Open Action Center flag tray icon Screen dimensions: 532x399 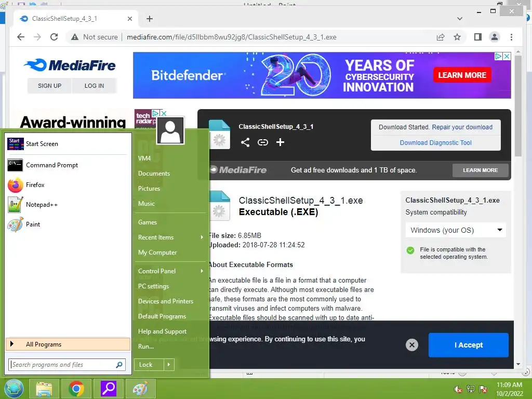pos(483,389)
